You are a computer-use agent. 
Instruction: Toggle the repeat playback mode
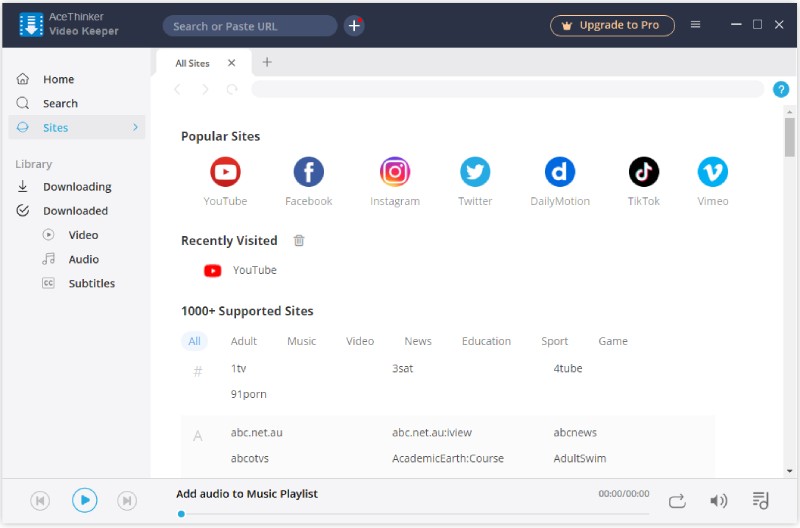click(x=677, y=501)
